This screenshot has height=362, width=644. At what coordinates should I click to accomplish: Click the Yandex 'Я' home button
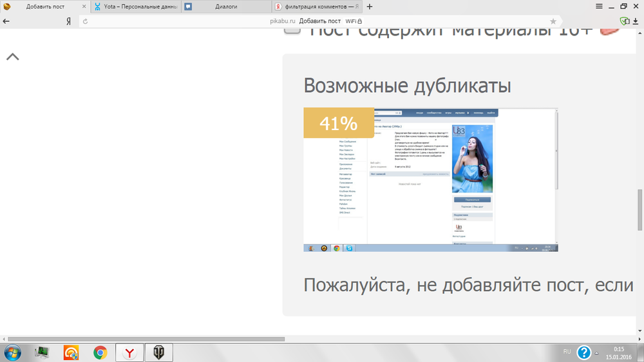[68, 21]
